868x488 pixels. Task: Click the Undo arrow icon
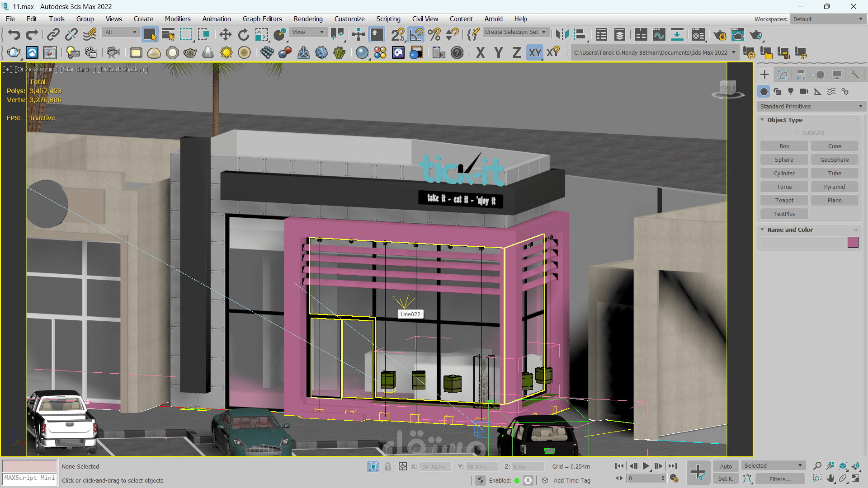pos(14,35)
